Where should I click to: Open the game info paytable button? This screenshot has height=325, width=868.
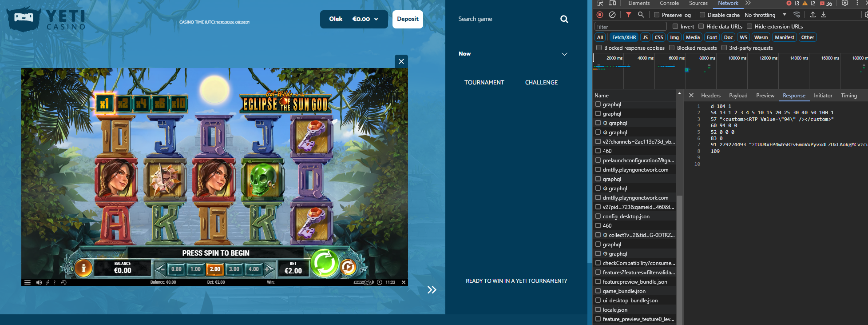[x=83, y=268]
